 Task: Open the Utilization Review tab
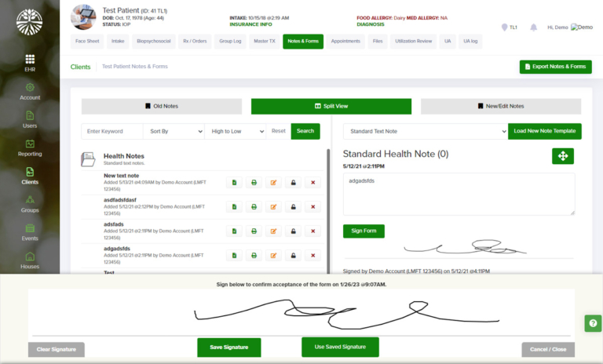point(414,41)
